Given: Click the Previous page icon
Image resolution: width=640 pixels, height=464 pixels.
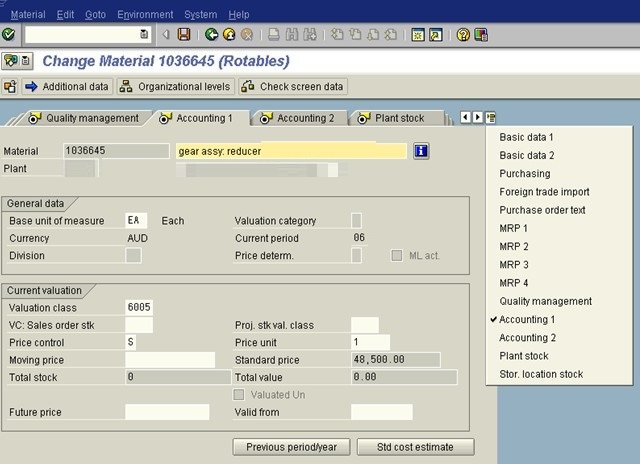Looking at the screenshot, I should coord(355,34).
